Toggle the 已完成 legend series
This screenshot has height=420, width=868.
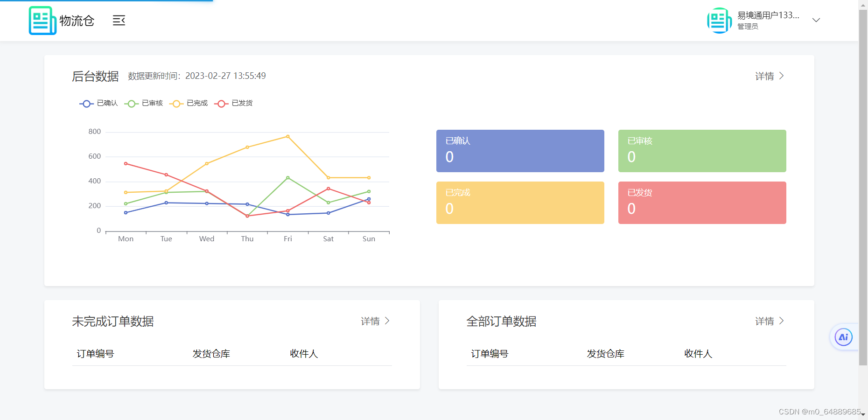point(189,103)
